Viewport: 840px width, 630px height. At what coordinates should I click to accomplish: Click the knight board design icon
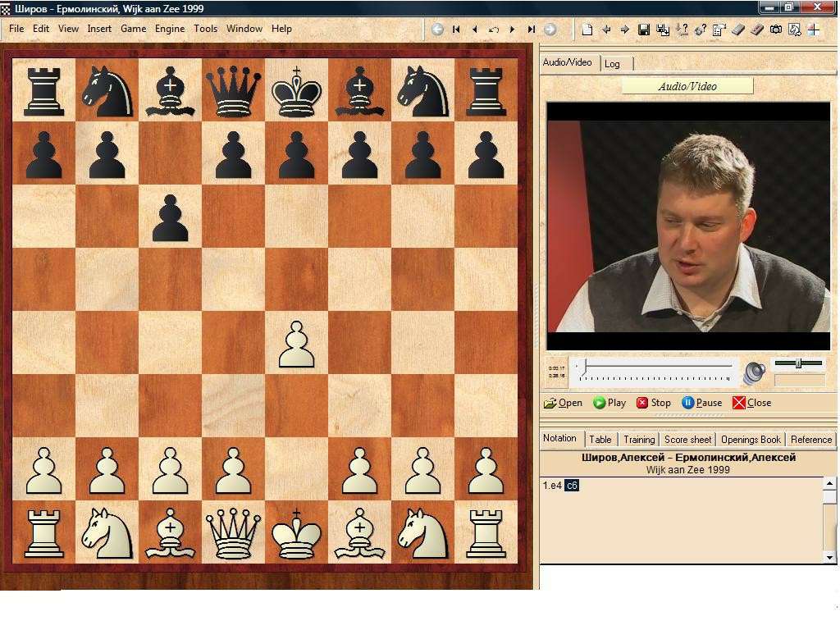[794, 30]
